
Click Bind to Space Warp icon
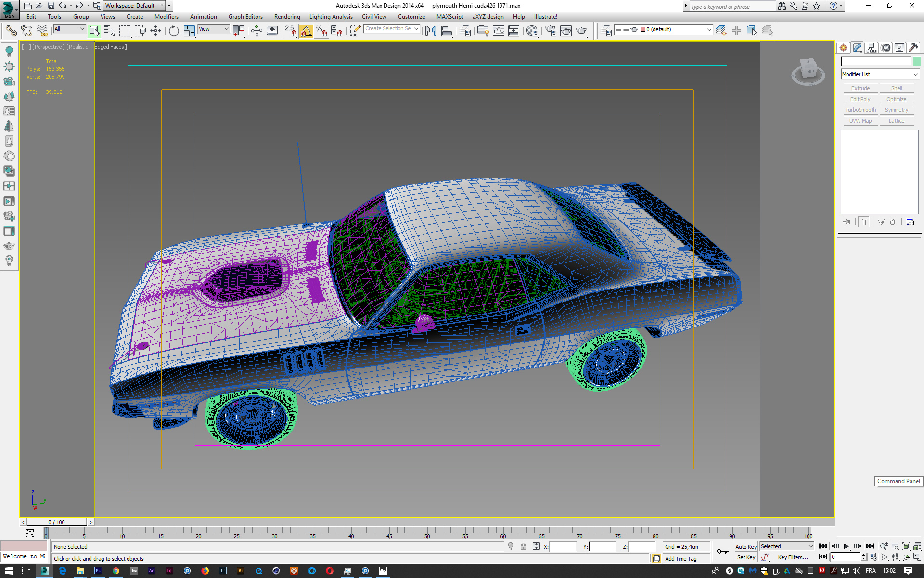click(42, 31)
